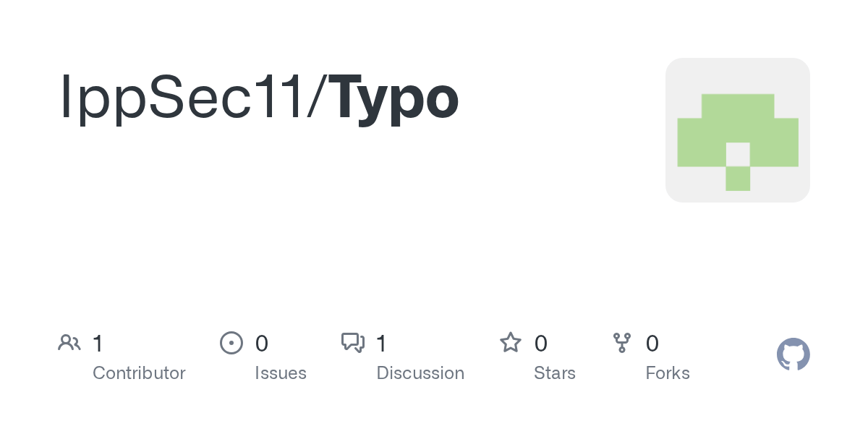This screenshot has height=434, width=868.
Task: Select the Forks label text
Action: coord(668,373)
